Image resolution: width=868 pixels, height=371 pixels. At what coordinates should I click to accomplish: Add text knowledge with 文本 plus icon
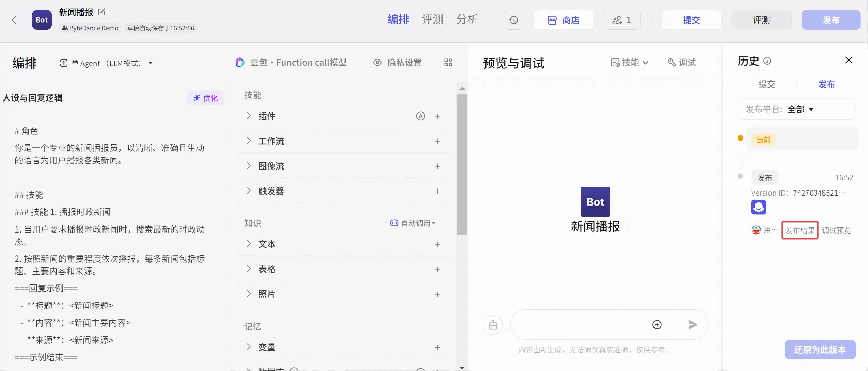coord(437,244)
